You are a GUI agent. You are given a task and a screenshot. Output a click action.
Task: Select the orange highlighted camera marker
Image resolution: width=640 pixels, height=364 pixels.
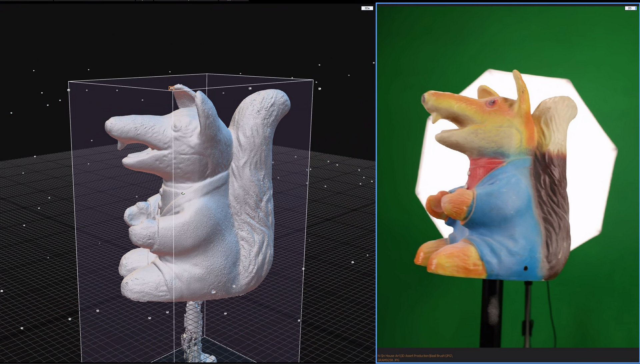[x=171, y=88]
